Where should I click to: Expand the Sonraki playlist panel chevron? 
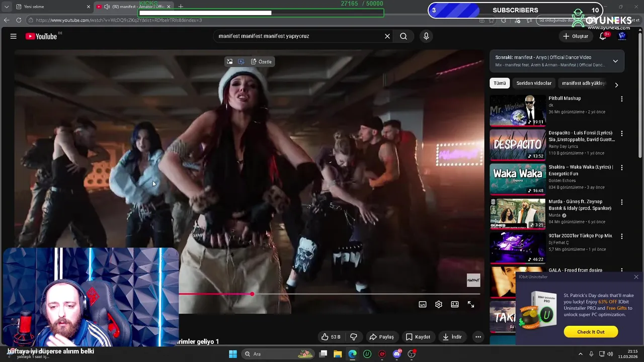coord(615,61)
